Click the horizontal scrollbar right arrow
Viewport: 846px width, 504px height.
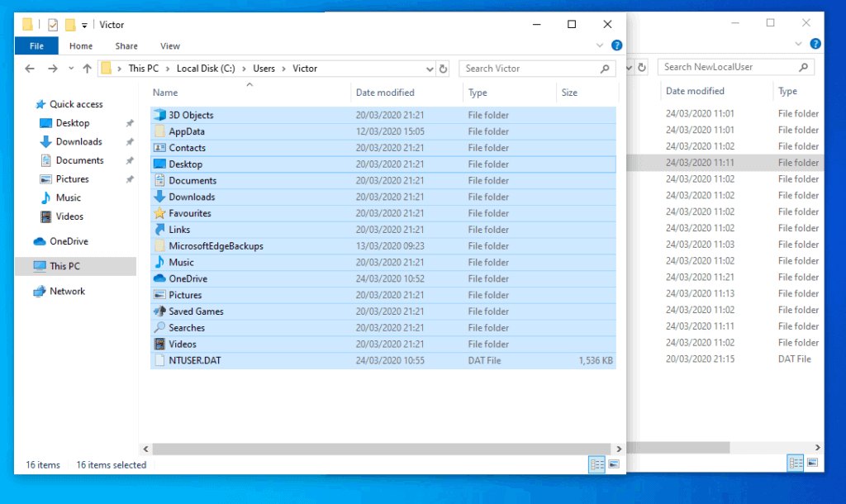[x=619, y=449]
